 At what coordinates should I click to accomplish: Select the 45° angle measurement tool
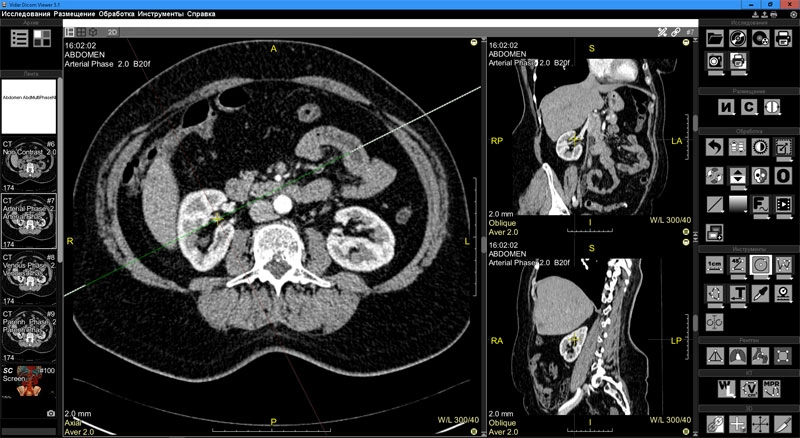737,265
